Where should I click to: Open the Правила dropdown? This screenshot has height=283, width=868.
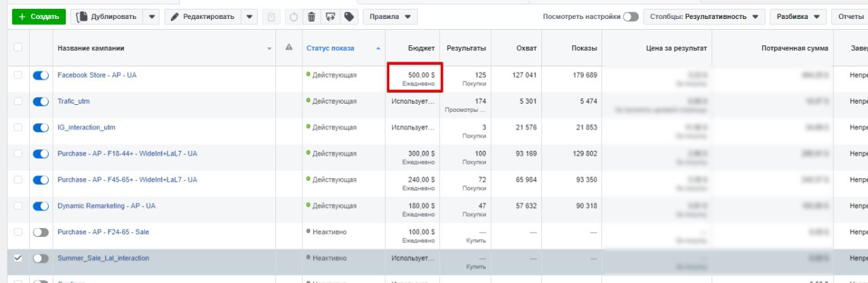[x=390, y=17]
